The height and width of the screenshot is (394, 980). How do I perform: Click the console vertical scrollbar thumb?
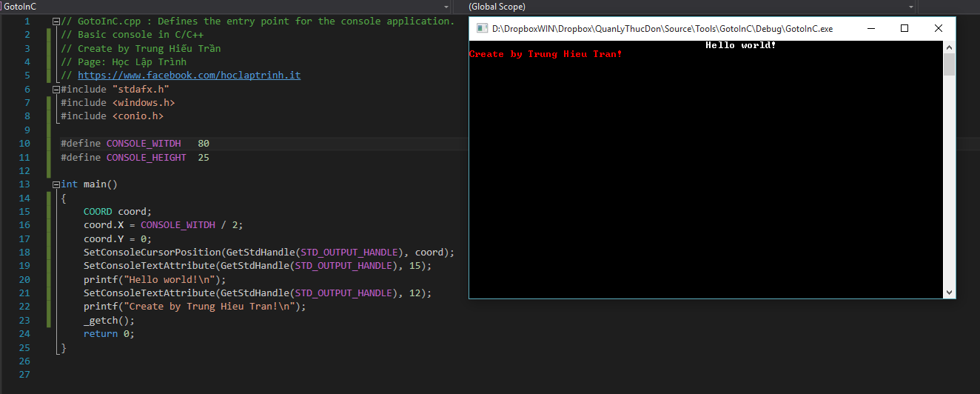point(949,64)
